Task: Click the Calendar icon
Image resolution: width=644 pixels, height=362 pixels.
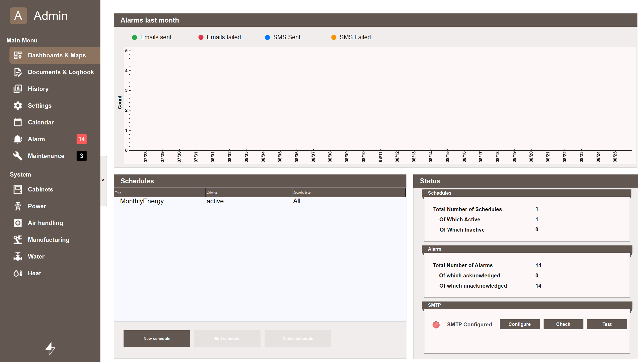Action: point(18,122)
